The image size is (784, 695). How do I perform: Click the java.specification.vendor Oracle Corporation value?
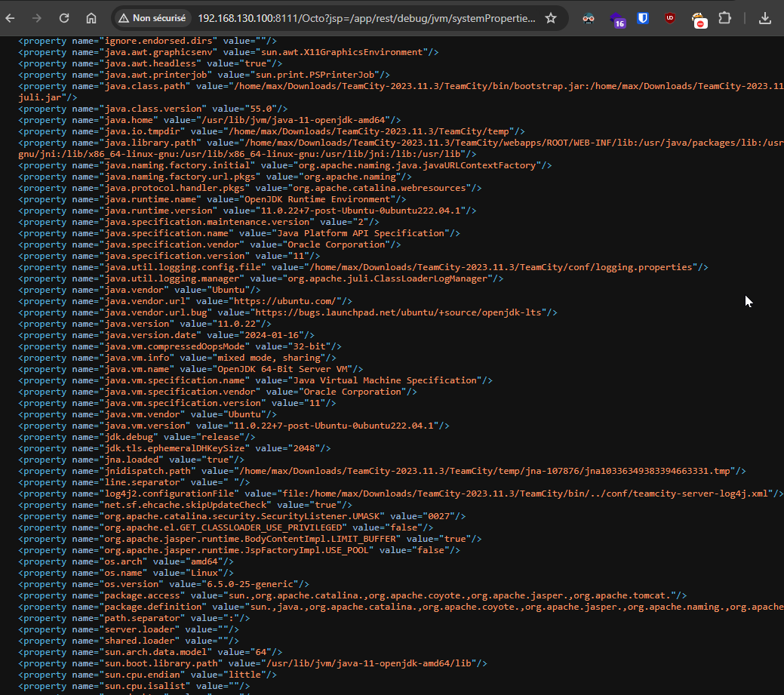click(336, 244)
